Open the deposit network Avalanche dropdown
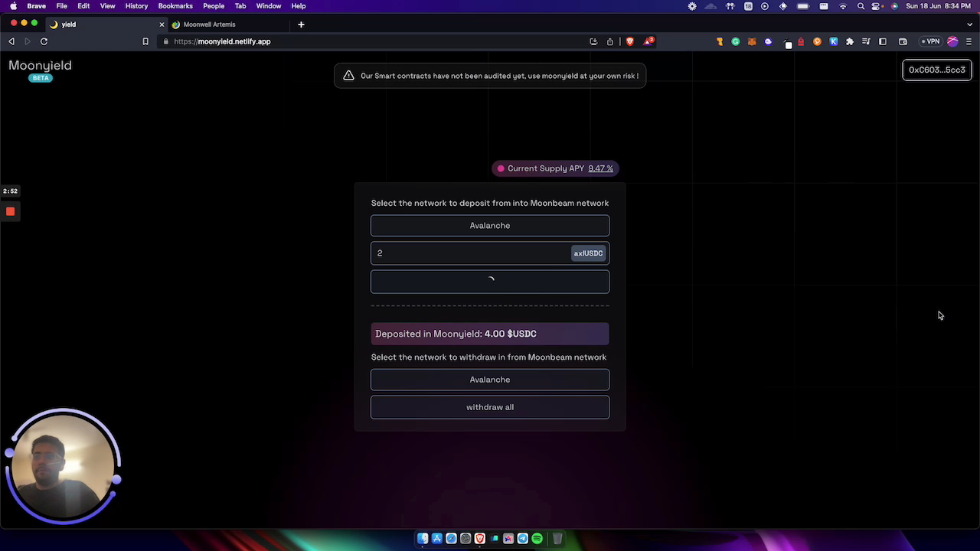 tap(490, 226)
